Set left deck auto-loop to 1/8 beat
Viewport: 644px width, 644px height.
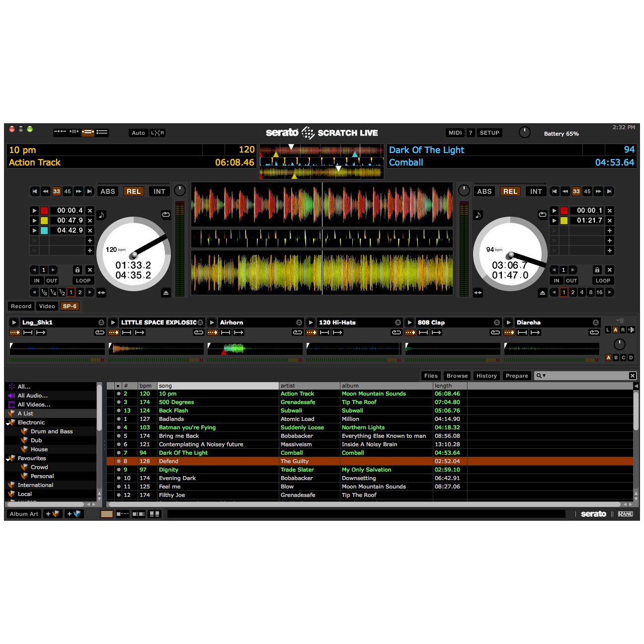[44, 293]
